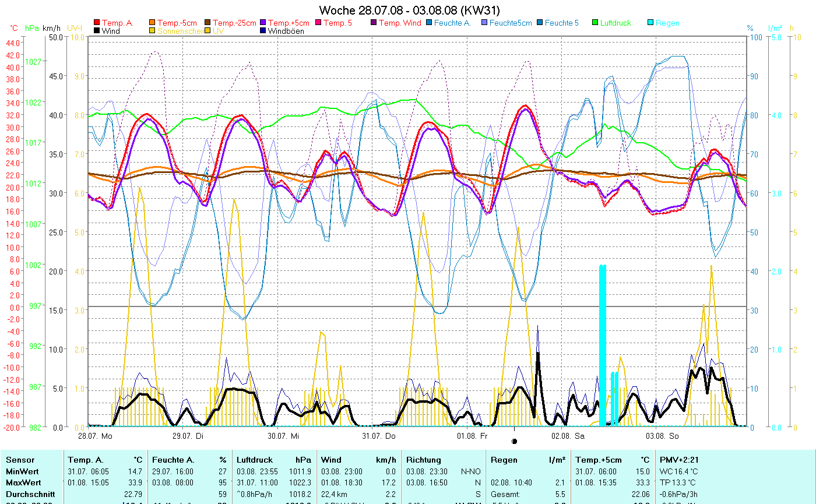The width and height of the screenshot is (816, 504).
Task: Click the PMV+2:21 header cell
Action: pyautogui.click(x=678, y=460)
